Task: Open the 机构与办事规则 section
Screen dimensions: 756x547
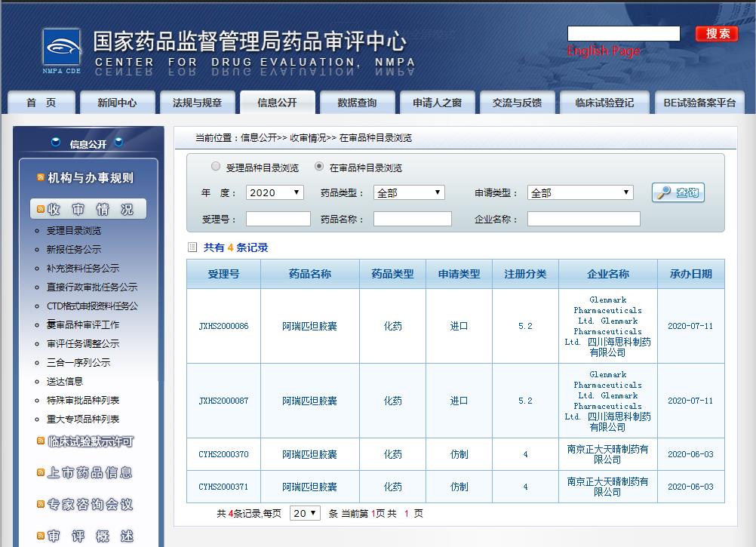Action: click(x=91, y=177)
